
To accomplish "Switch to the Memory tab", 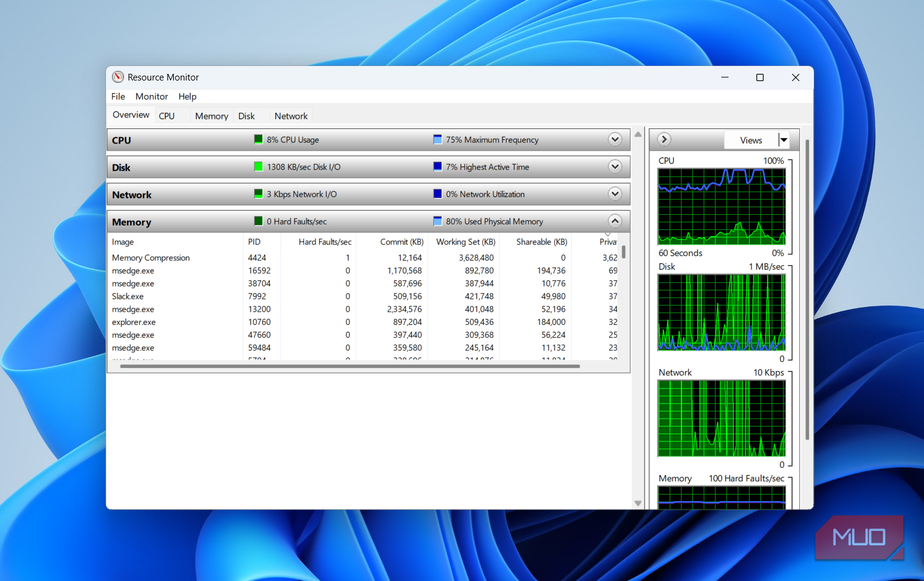I will click(211, 116).
